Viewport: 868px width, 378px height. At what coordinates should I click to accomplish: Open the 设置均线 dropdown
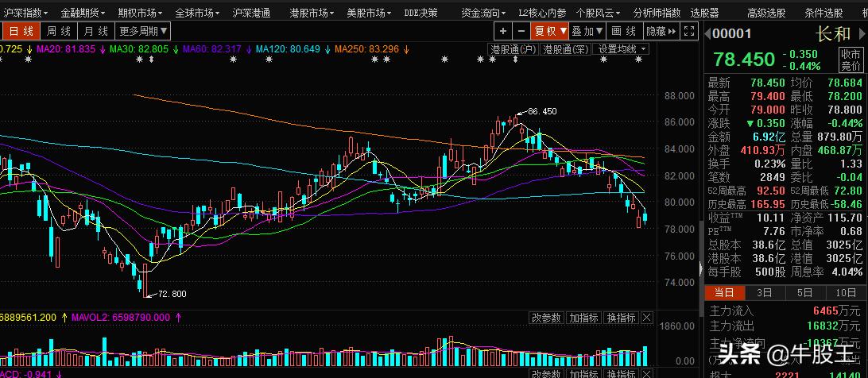pos(621,49)
